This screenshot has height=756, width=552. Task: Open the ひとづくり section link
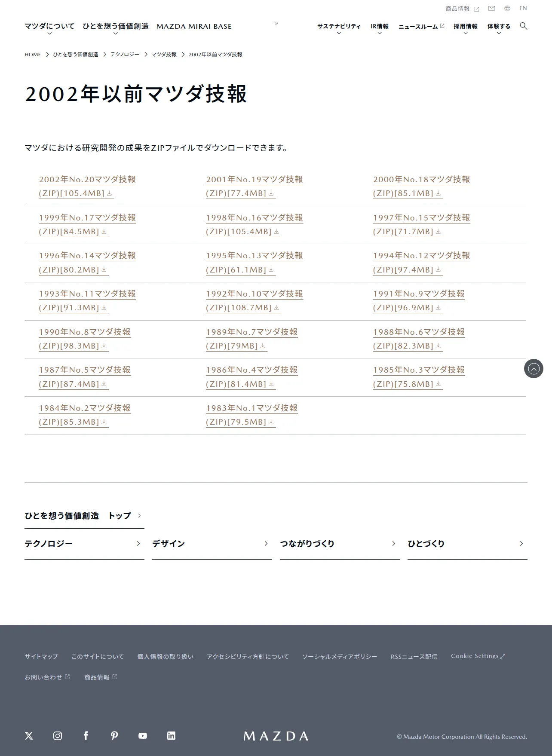[467, 544]
